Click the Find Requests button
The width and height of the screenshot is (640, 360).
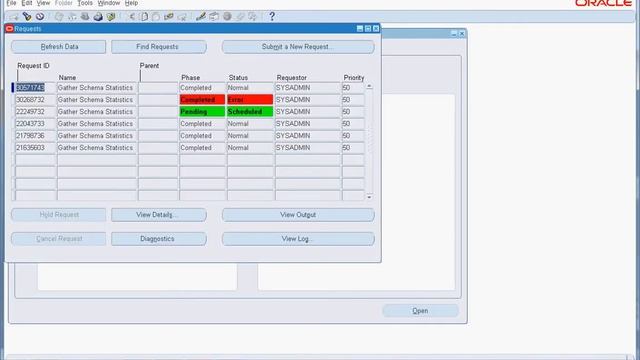pos(159,47)
